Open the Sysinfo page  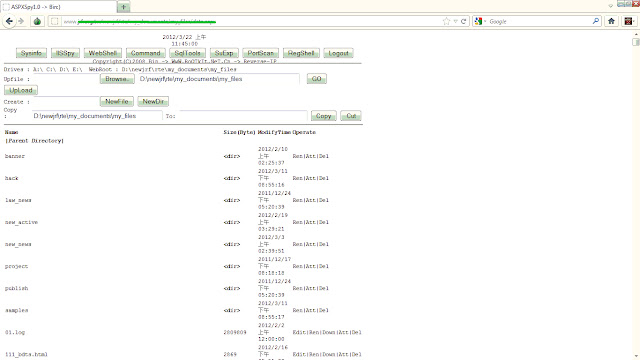pyautogui.click(x=31, y=53)
